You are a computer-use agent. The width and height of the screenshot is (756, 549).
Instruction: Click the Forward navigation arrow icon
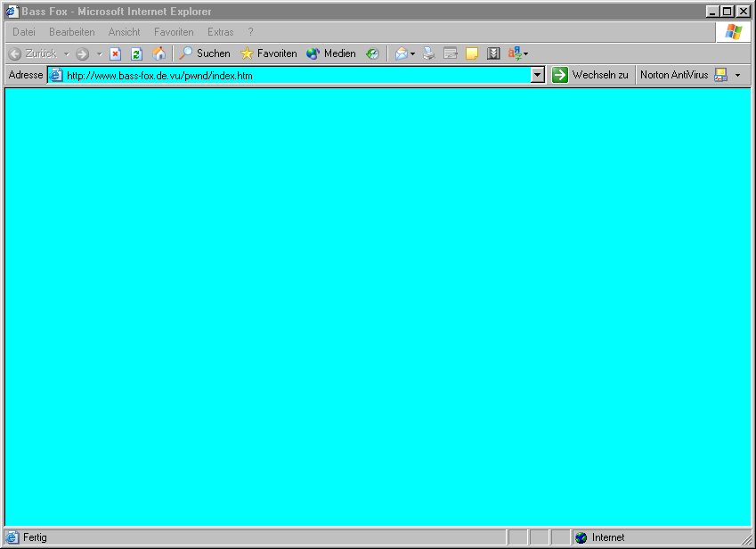[83, 54]
